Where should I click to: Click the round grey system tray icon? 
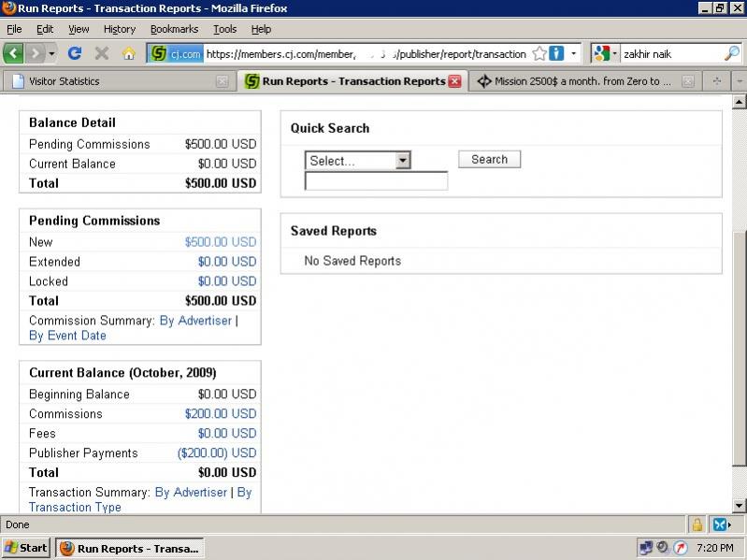[x=663, y=548]
